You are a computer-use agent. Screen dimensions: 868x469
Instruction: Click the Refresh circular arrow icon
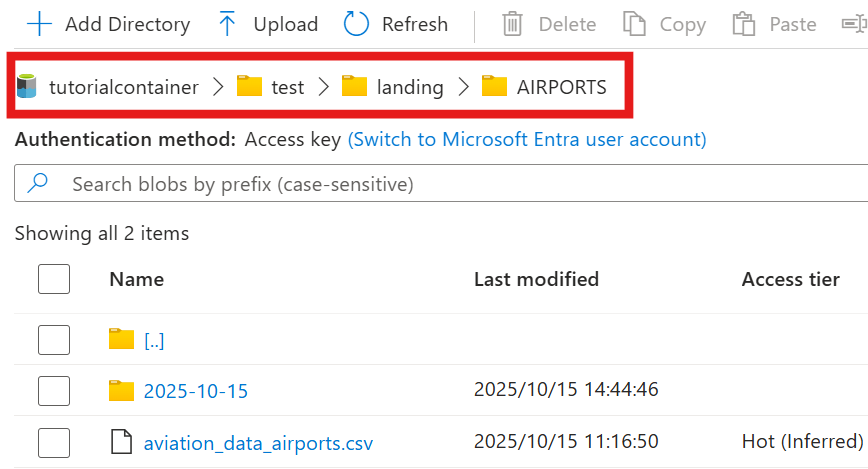pos(356,24)
